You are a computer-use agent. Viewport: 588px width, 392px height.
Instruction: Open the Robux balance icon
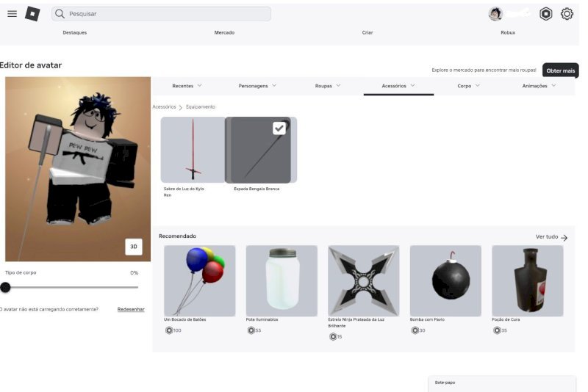545,14
